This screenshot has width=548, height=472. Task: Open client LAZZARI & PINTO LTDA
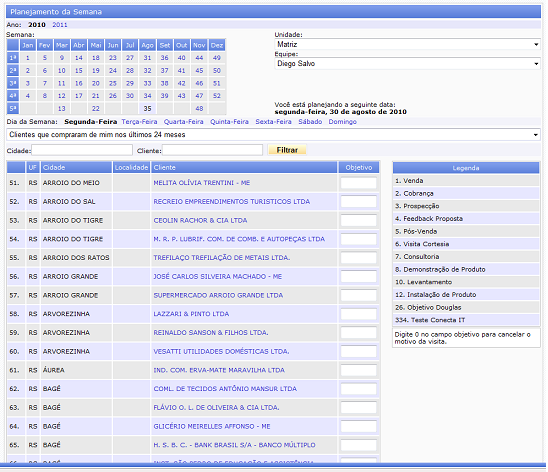point(191,314)
